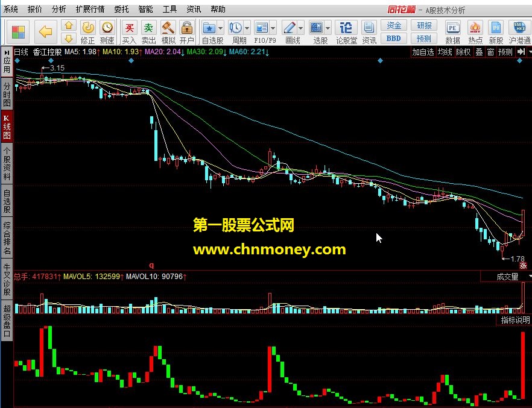The height and width of the screenshot is (408, 532).
Task: Switch to the K线图 side tab
Action: click(x=7, y=127)
